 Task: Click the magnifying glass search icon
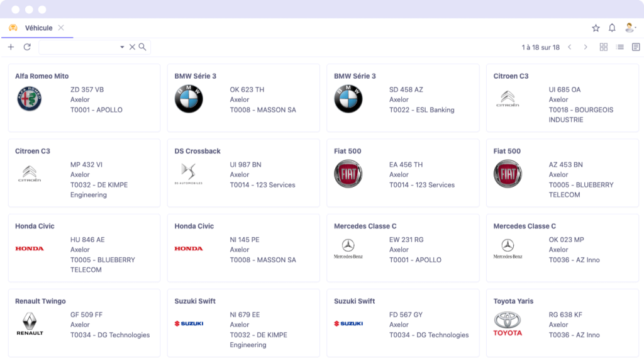click(x=143, y=47)
